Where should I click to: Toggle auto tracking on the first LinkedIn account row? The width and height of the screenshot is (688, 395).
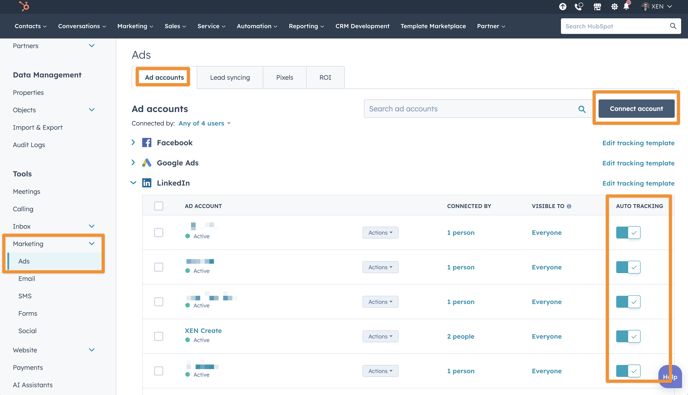pos(628,233)
